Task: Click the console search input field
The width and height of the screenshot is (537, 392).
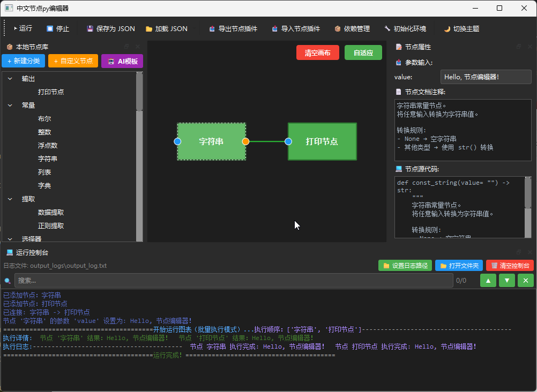Action: point(233,281)
